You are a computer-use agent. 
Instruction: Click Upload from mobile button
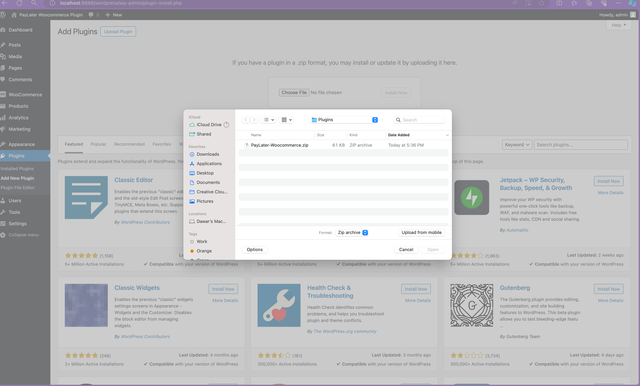coord(421,232)
